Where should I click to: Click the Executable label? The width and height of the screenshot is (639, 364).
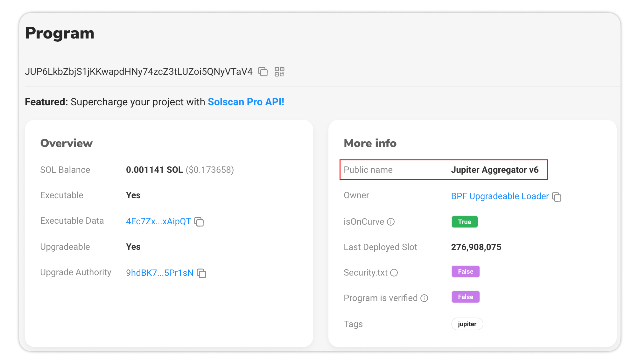click(x=62, y=195)
